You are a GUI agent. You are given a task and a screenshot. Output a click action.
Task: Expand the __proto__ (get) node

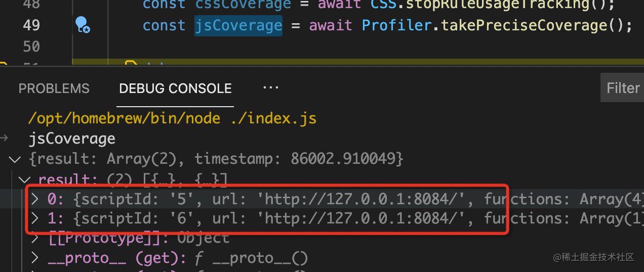tap(35, 258)
